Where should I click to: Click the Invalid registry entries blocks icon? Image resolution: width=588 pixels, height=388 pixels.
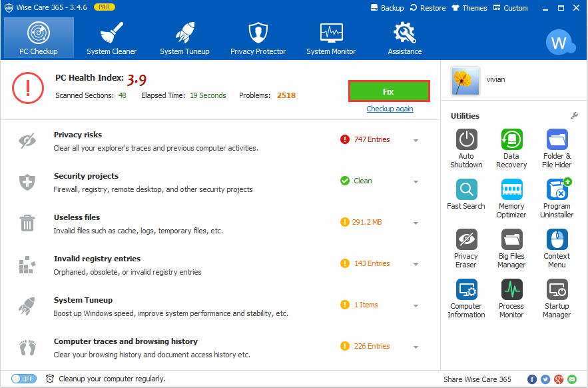click(27, 265)
